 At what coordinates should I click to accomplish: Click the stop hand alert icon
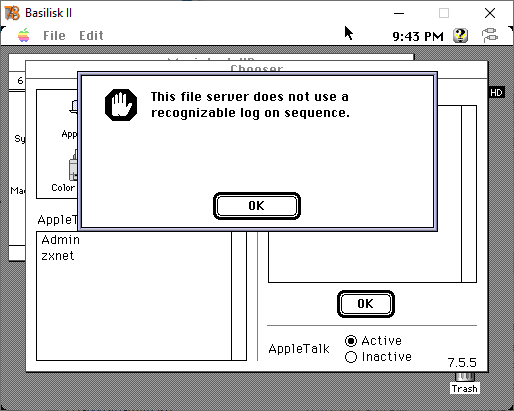point(121,105)
